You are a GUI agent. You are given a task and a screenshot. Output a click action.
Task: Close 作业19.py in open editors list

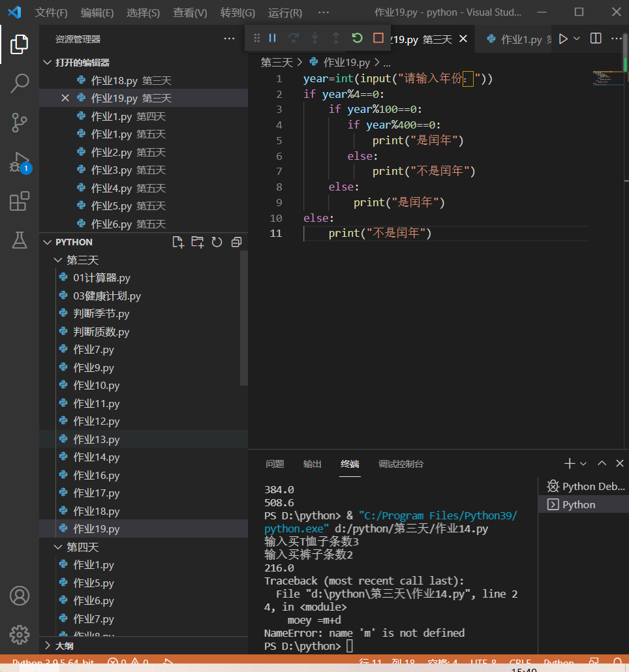65,98
